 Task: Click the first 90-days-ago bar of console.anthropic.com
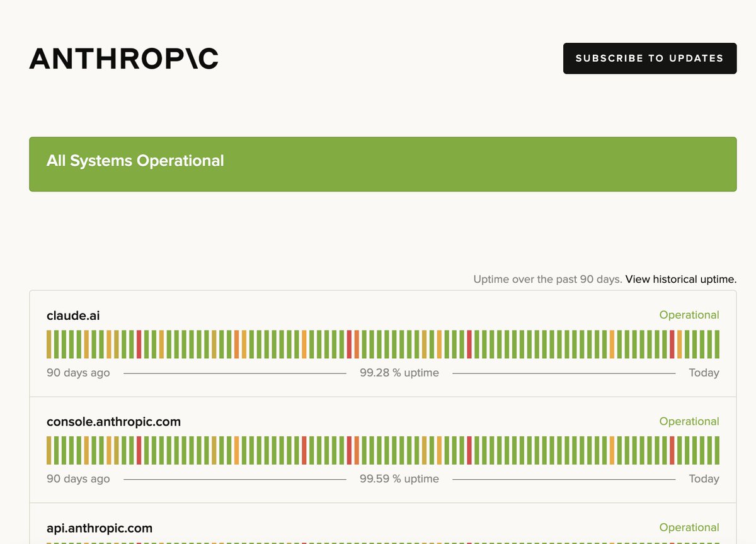tap(49, 451)
